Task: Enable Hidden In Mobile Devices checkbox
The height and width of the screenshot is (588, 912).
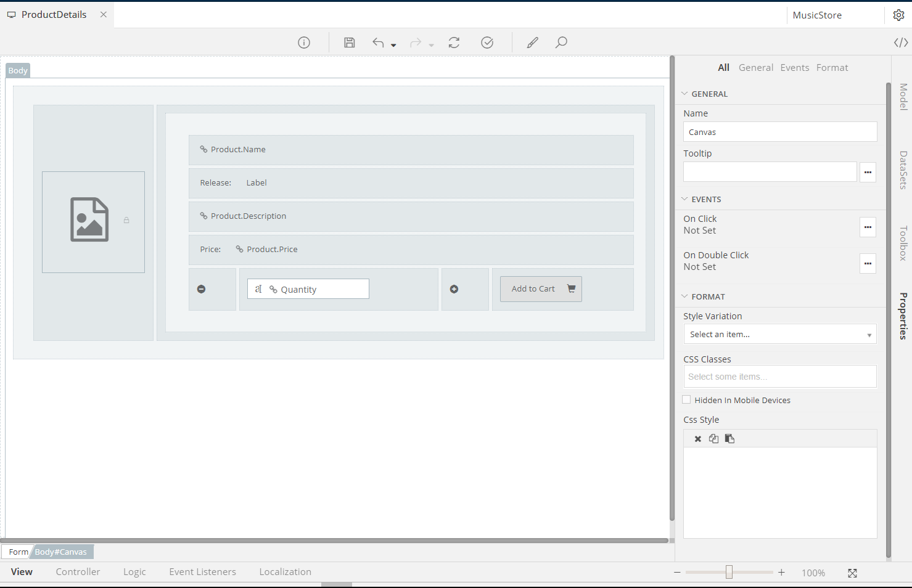Action: pos(686,400)
